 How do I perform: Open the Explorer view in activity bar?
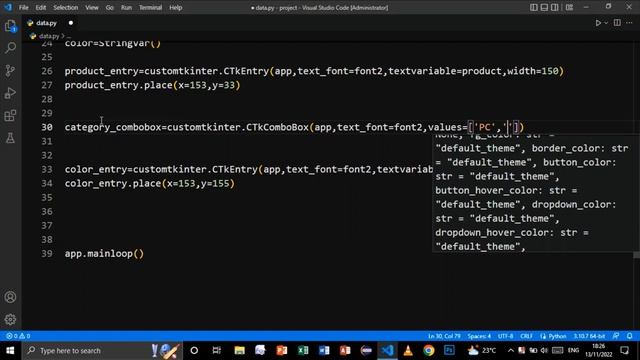(x=11, y=27)
